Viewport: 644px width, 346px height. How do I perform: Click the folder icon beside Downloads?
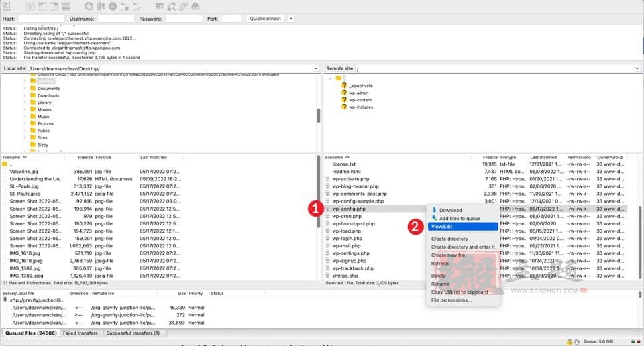coord(33,95)
